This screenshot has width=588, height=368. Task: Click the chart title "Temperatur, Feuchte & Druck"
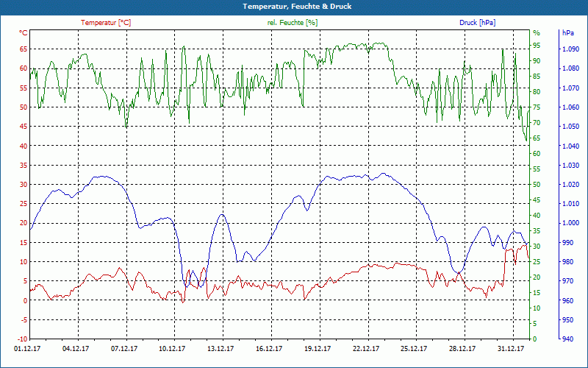297,7
